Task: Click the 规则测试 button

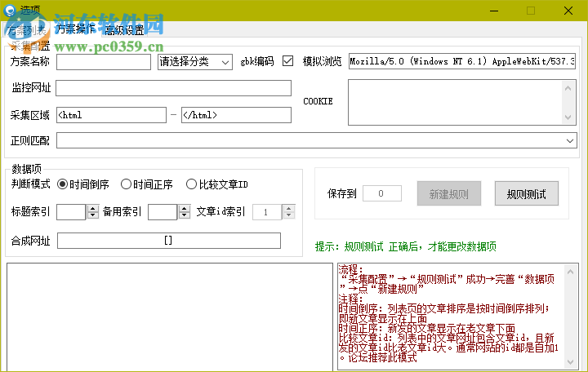Action: [527, 193]
